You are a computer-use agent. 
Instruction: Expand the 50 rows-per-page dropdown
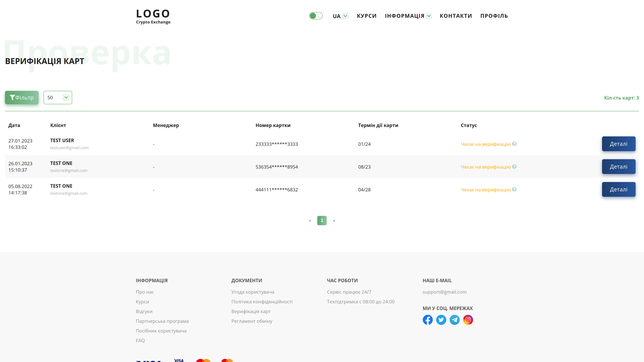pyautogui.click(x=58, y=98)
